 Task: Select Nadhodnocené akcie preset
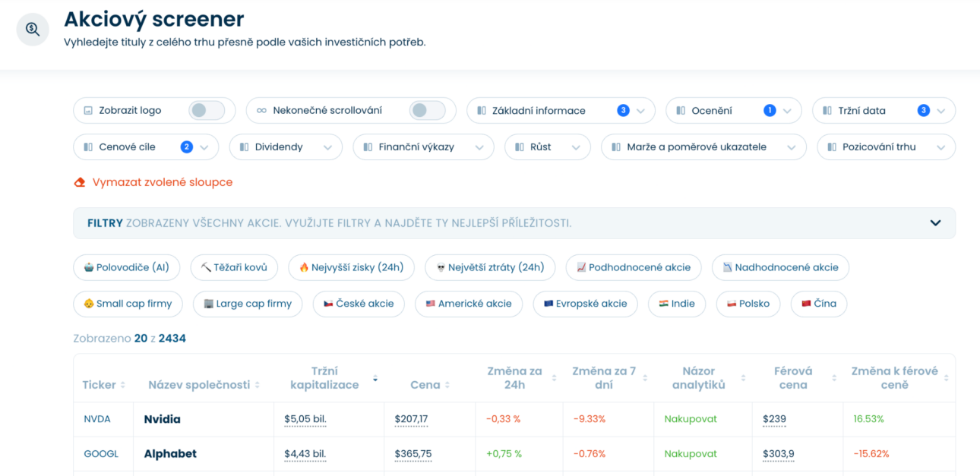(780, 267)
